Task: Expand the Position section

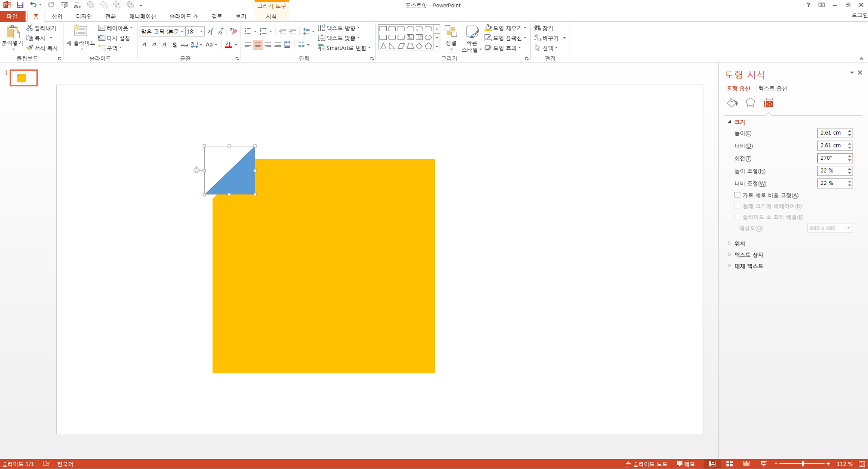Action: click(740, 243)
